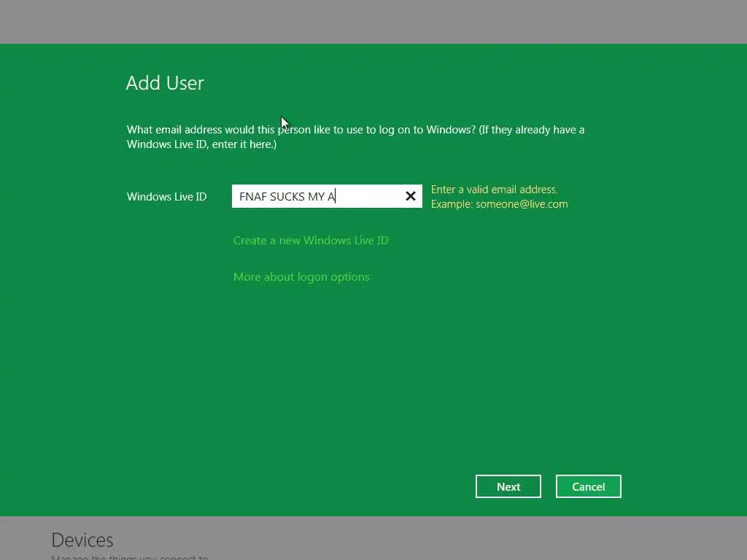Open More about logon options link

click(301, 277)
